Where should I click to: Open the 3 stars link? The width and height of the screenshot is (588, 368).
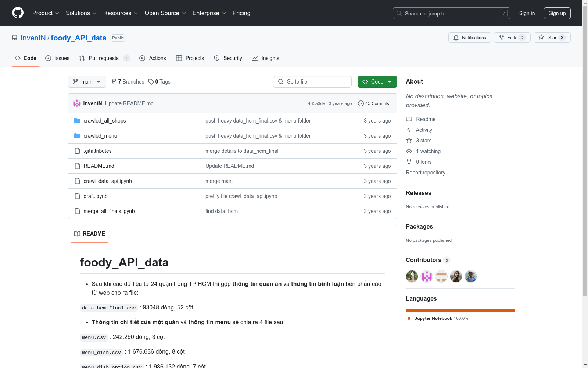tap(419, 141)
